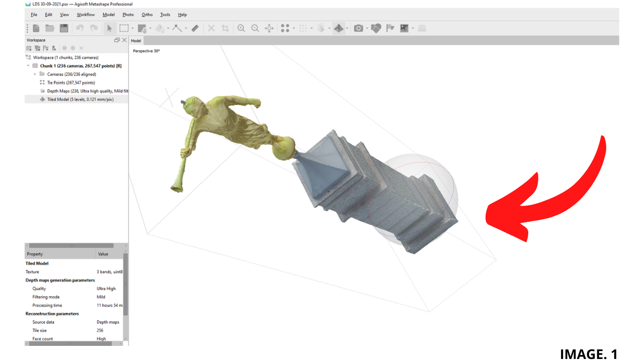Open the Move Region dropdown arrow
644x362 pixels.
coord(150,29)
